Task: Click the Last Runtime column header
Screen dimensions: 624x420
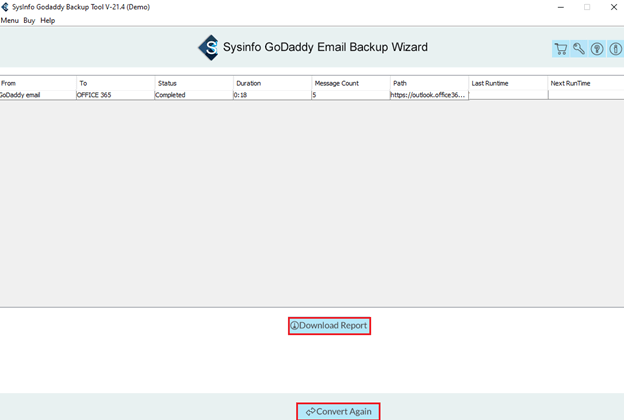Action: coord(508,83)
